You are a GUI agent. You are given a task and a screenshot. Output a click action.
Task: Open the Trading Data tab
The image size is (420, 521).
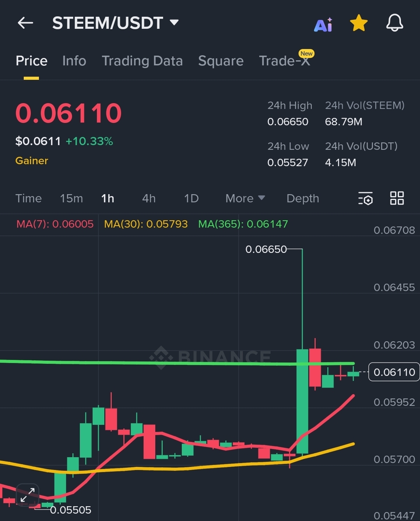pyautogui.click(x=142, y=61)
